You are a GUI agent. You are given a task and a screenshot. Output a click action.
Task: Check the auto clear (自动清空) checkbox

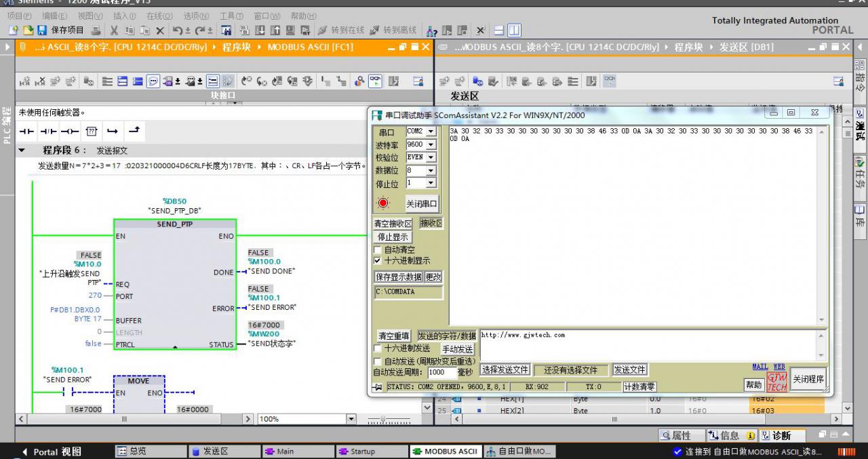(x=378, y=250)
